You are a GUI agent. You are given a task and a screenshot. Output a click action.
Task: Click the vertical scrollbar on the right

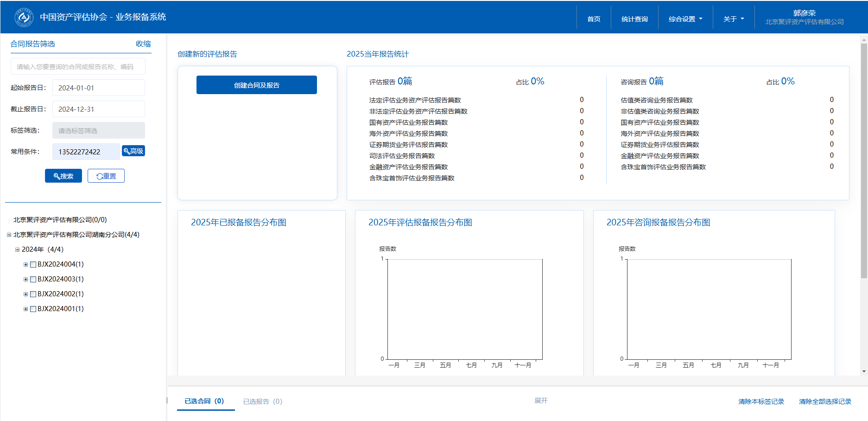(x=864, y=162)
